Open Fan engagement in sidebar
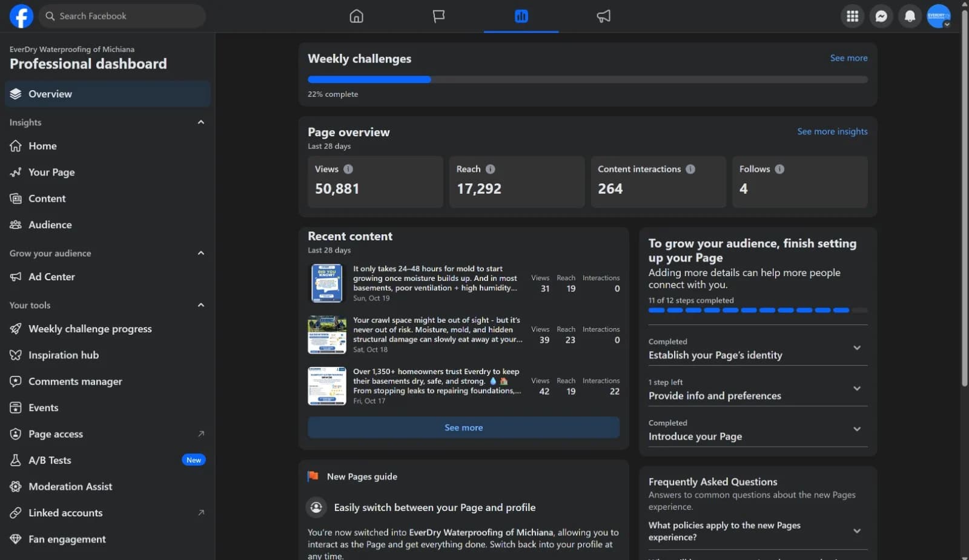 click(108, 539)
